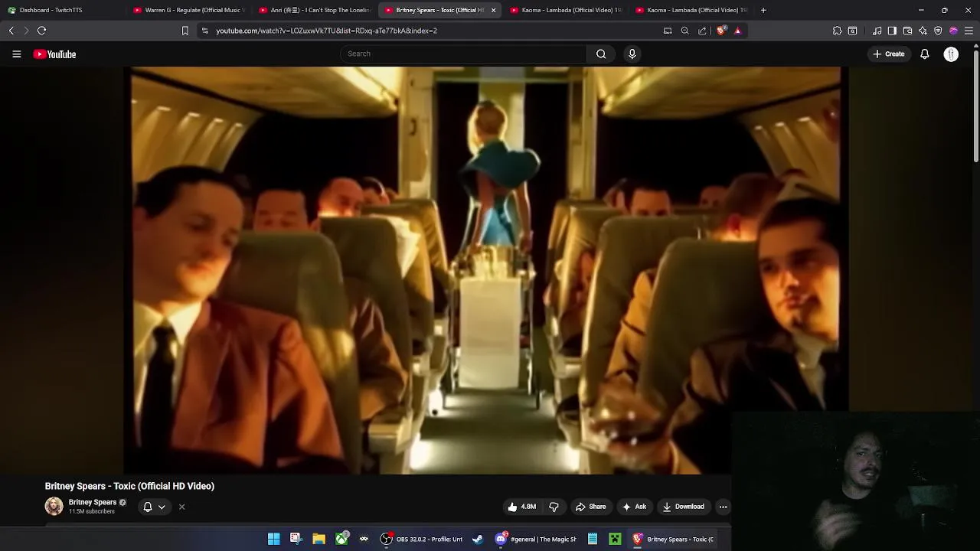This screenshot has height=551, width=980.
Task: Switch to first Kaoma - Lambada tab
Action: tap(565, 10)
